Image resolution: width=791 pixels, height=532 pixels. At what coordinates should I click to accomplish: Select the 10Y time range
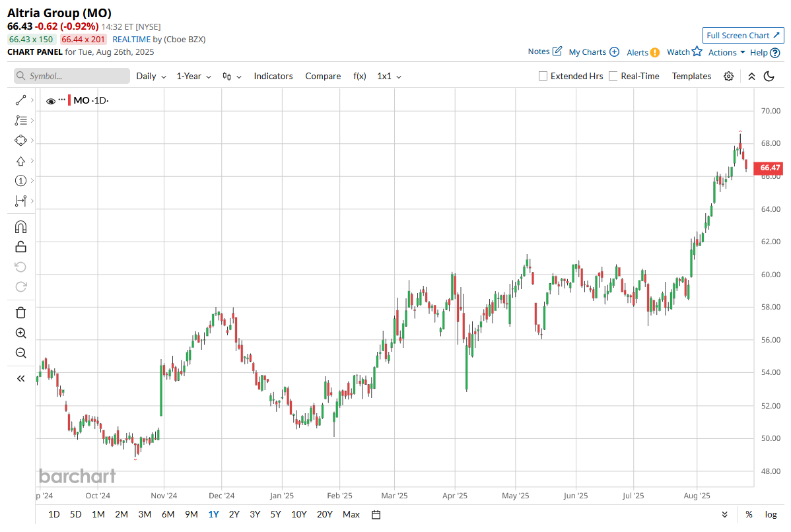pyautogui.click(x=299, y=514)
